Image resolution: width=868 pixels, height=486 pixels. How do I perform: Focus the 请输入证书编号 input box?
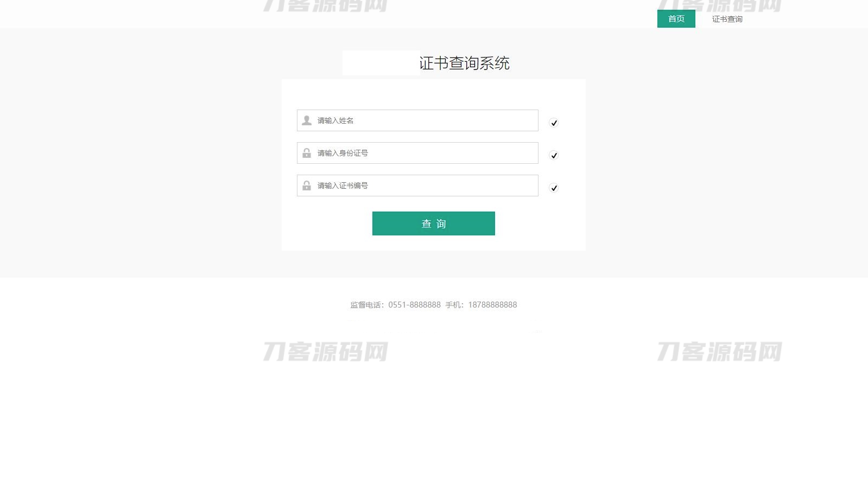coord(423,186)
